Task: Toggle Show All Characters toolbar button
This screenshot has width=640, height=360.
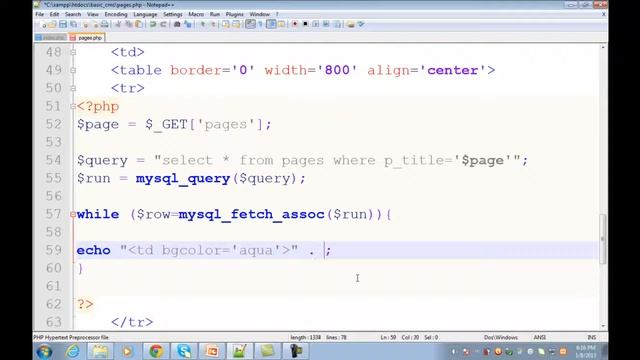Action: click(260, 24)
